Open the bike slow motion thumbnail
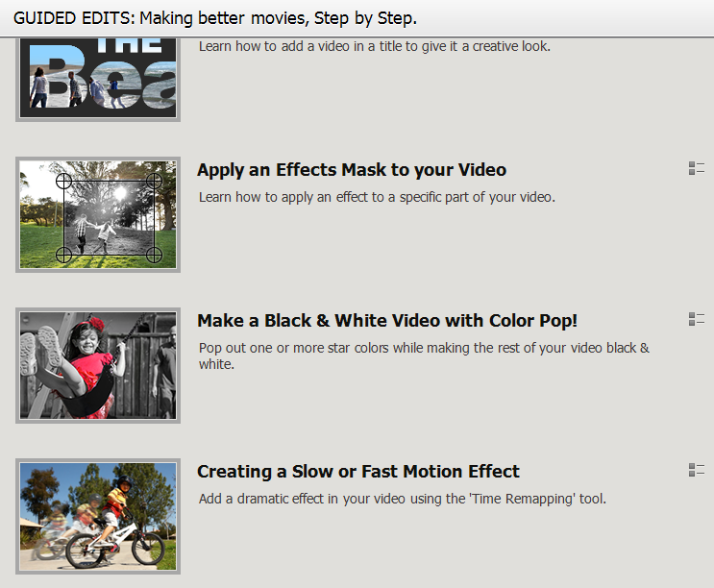Screen dimensions: 714x588 coord(98,517)
